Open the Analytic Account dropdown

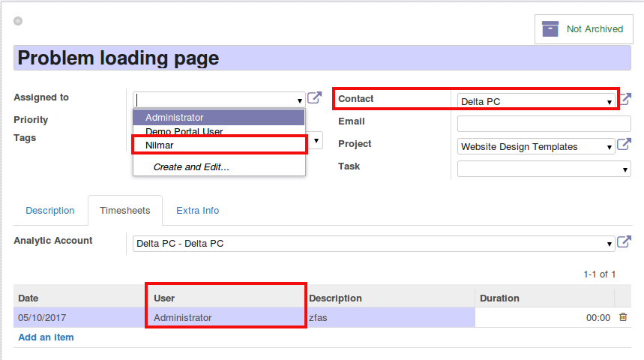coord(373,244)
